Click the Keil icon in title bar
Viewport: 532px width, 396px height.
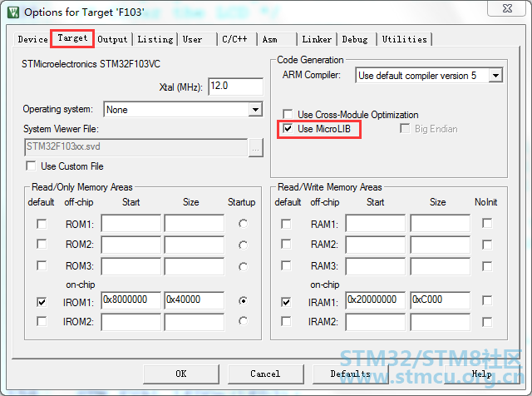[12, 12]
